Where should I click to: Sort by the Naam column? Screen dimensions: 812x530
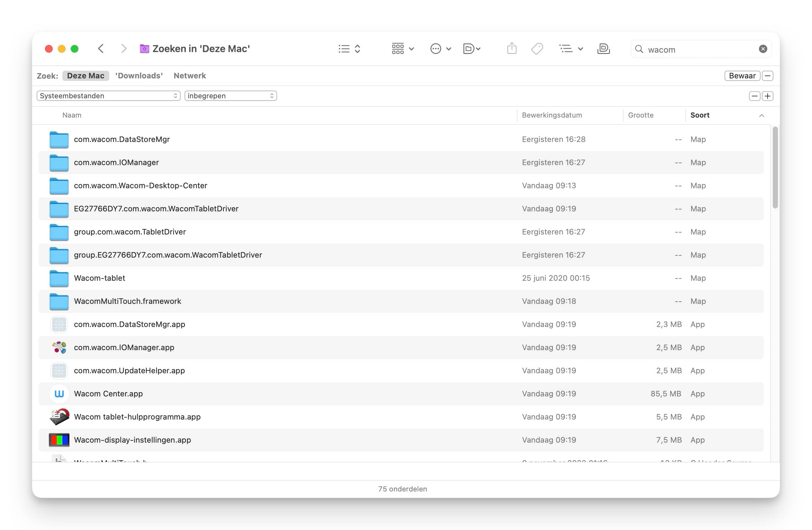click(x=72, y=115)
